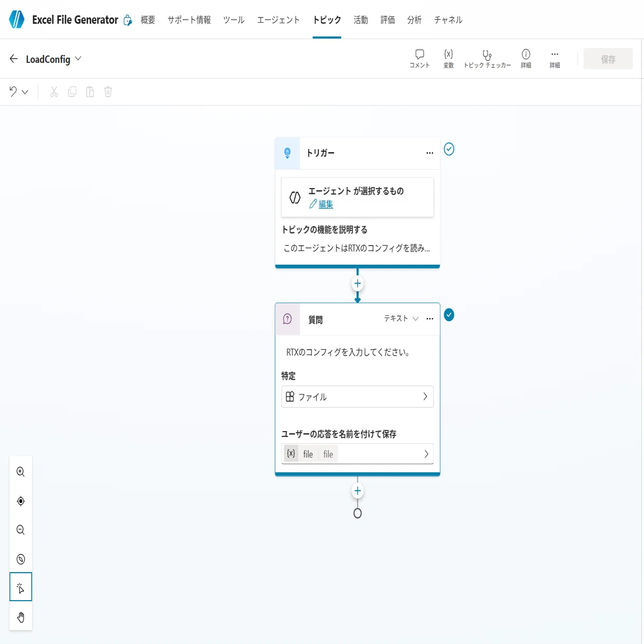644x644 pixels.
Task: Add node below the 質問 node
Action: click(358, 491)
